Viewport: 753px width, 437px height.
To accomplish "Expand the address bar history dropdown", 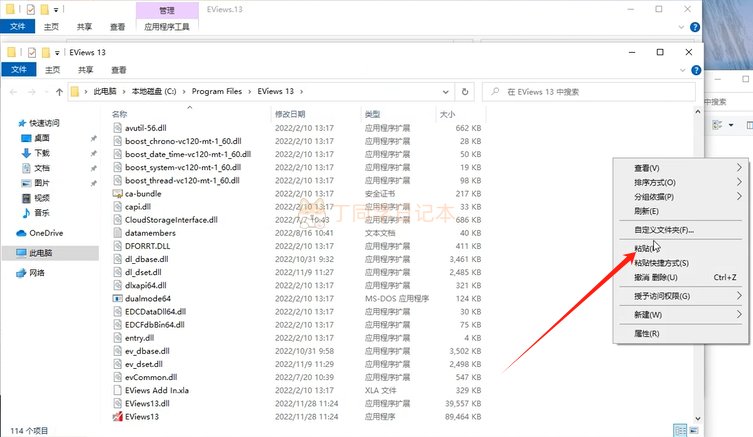I will pyautogui.click(x=445, y=92).
